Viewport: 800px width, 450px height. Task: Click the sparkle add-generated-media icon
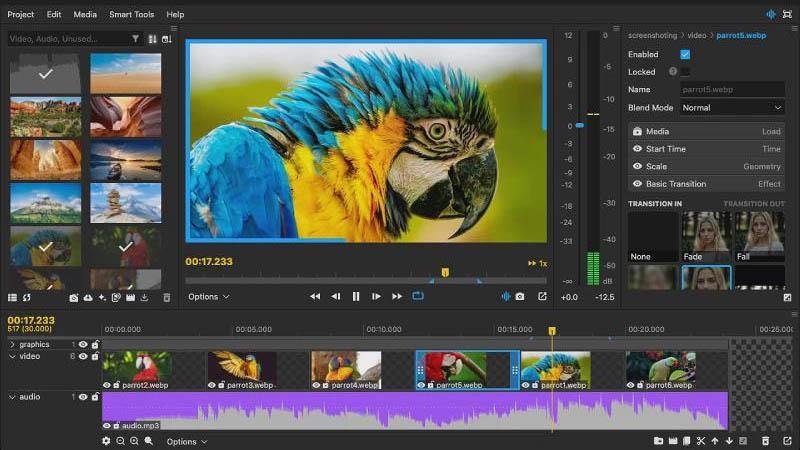pyautogui.click(x=102, y=297)
